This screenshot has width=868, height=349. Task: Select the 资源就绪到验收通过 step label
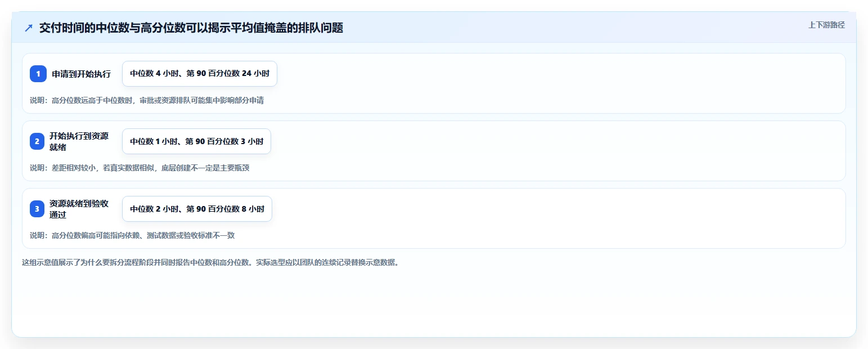tap(79, 209)
